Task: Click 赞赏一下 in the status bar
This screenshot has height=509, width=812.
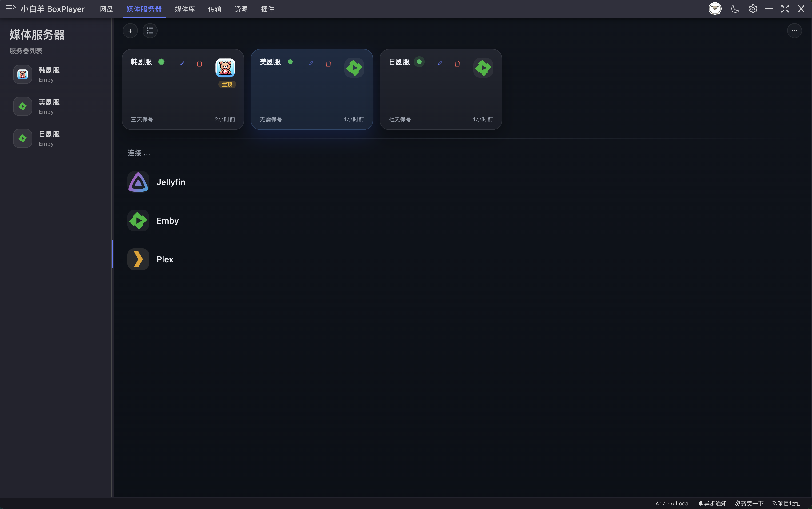Action: point(749,504)
